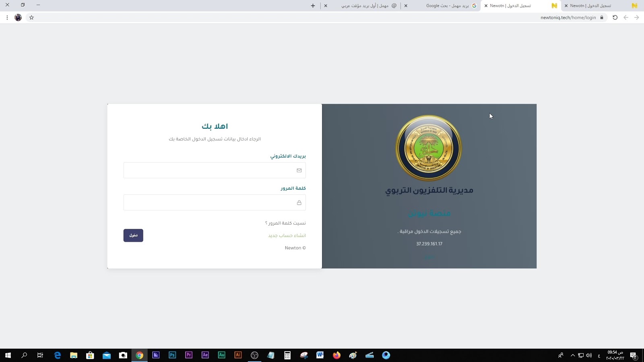Click the email (بريدك الالكتروني) input field

pyautogui.click(x=215, y=170)
